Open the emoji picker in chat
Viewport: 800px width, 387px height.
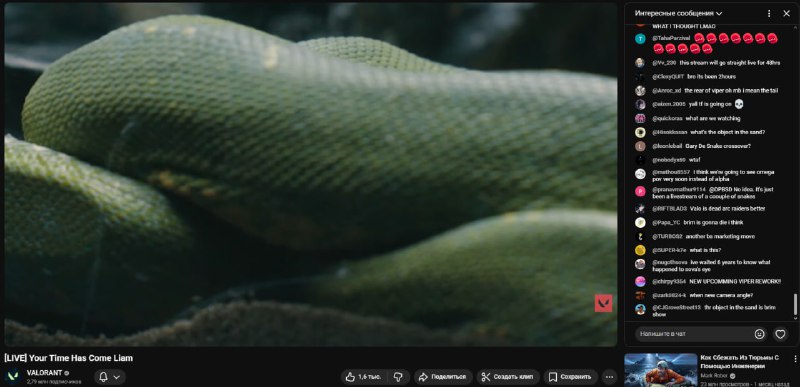[x=760, y=334]
